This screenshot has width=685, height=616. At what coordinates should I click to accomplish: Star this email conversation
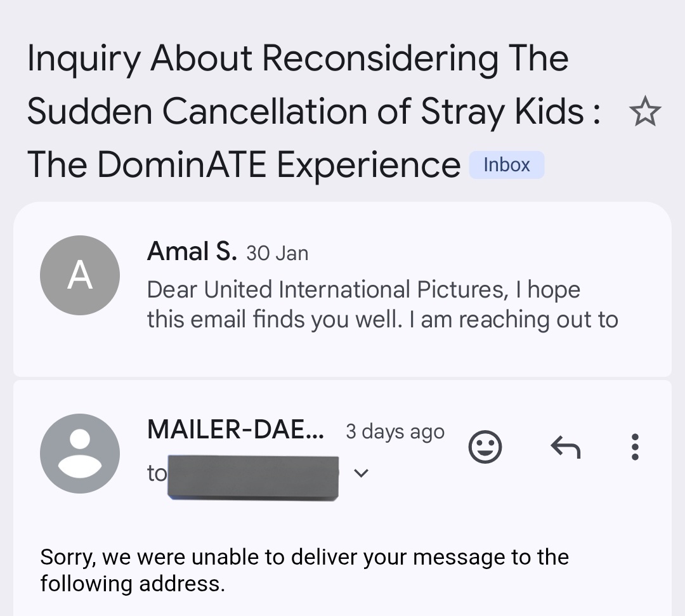pyautogui.click(x=645, y=112)
